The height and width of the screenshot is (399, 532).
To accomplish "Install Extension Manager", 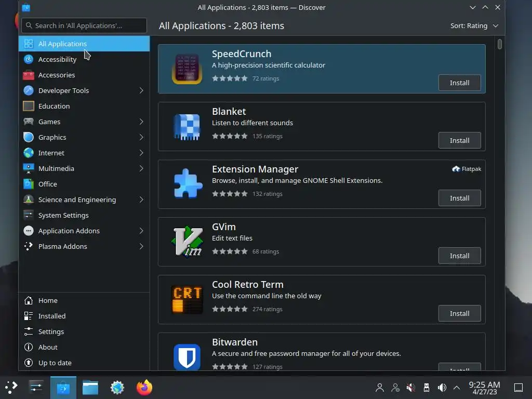I will click(x=459, y=198).
